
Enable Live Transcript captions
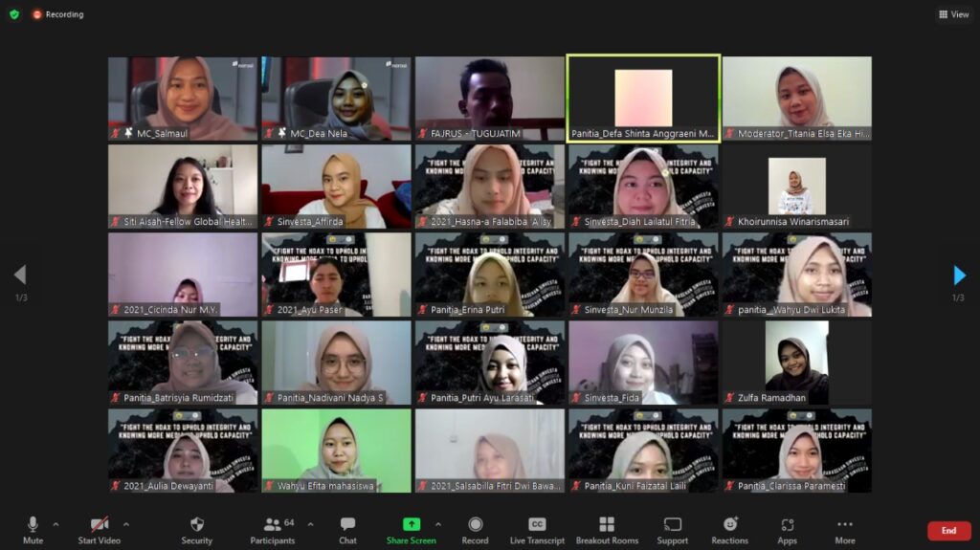[537, 528]
